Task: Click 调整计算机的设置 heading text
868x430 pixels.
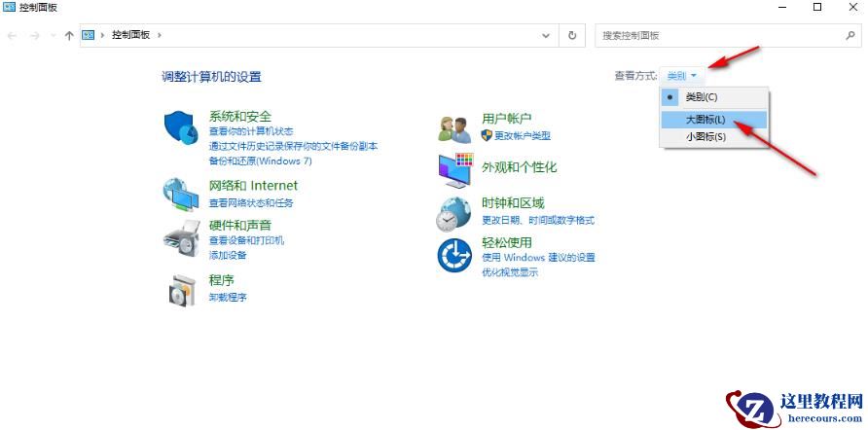Action: click(x=211, y=77)
